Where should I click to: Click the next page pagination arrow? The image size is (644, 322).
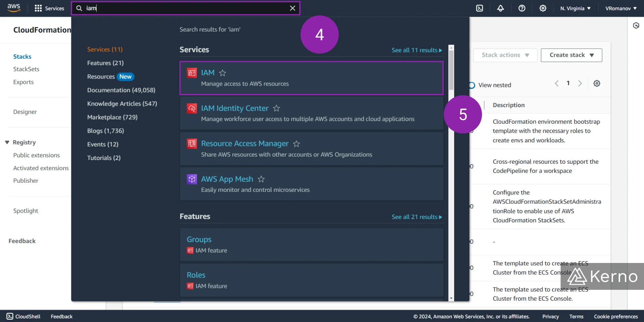(x=580, y=83)
